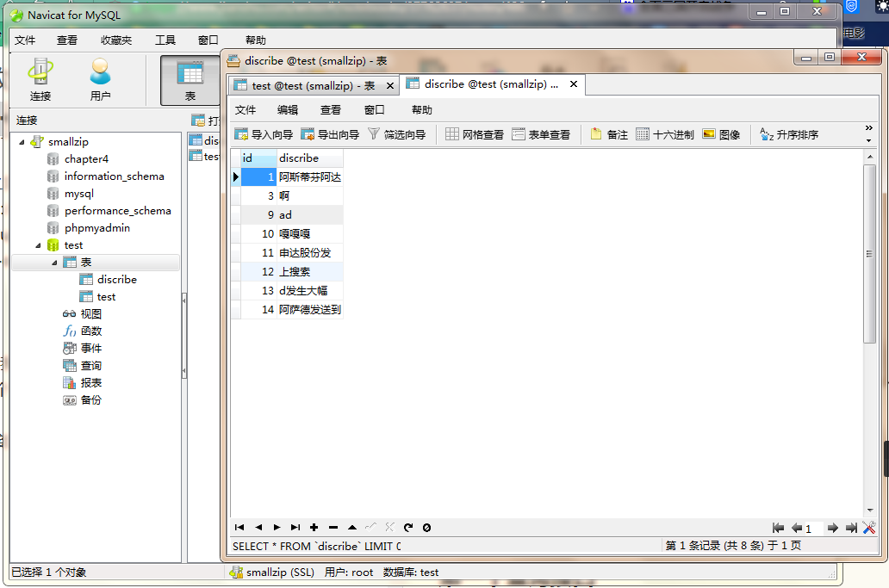Screen dimensions: 889x588
Task: Select cell d发生大幅 in row 13
Action: point(310,291)
